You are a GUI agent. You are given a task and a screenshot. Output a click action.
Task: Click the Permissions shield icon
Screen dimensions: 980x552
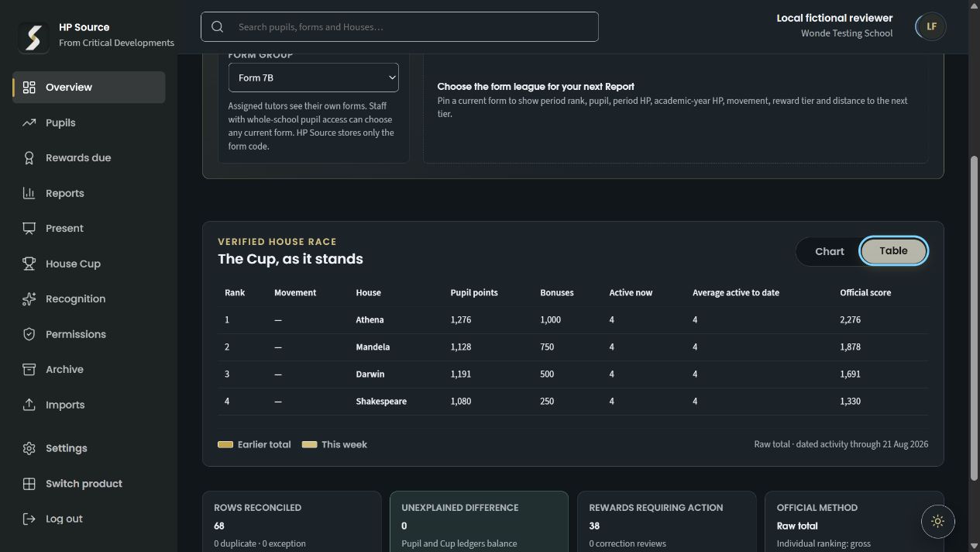(29, 334)
